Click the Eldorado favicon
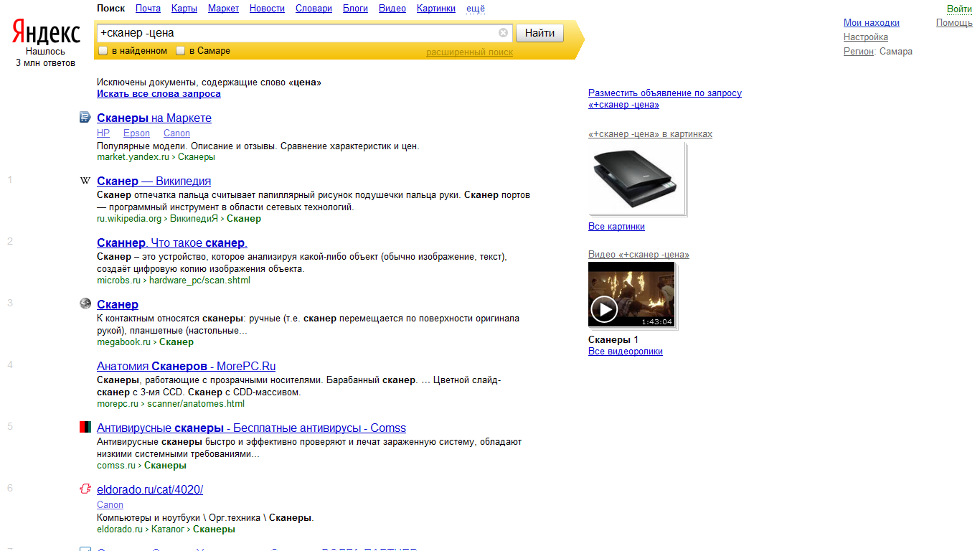The width and height of the screenshot is (980, 551). (85, 489)
